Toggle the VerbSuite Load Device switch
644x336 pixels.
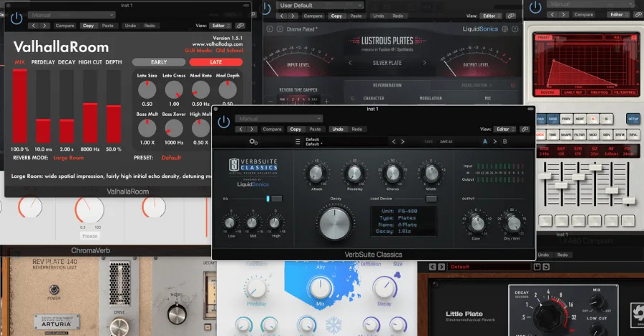click(x=431, y=199)
